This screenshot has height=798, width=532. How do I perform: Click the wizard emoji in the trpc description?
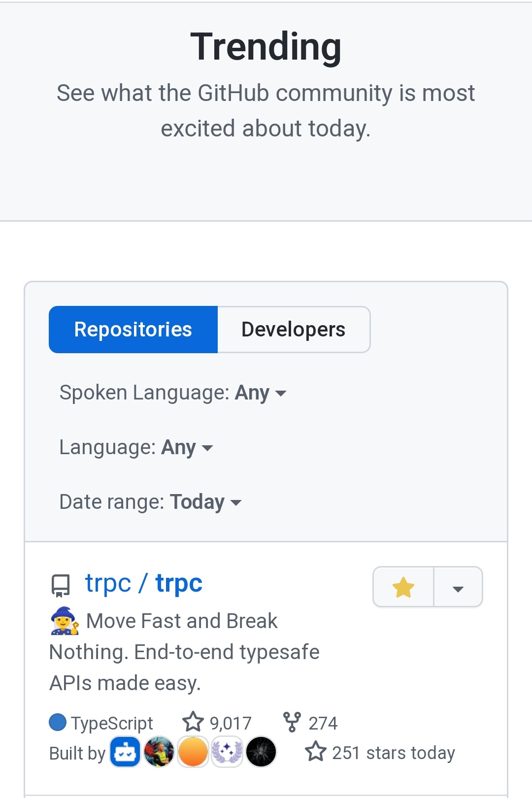[x=65, y=621]
